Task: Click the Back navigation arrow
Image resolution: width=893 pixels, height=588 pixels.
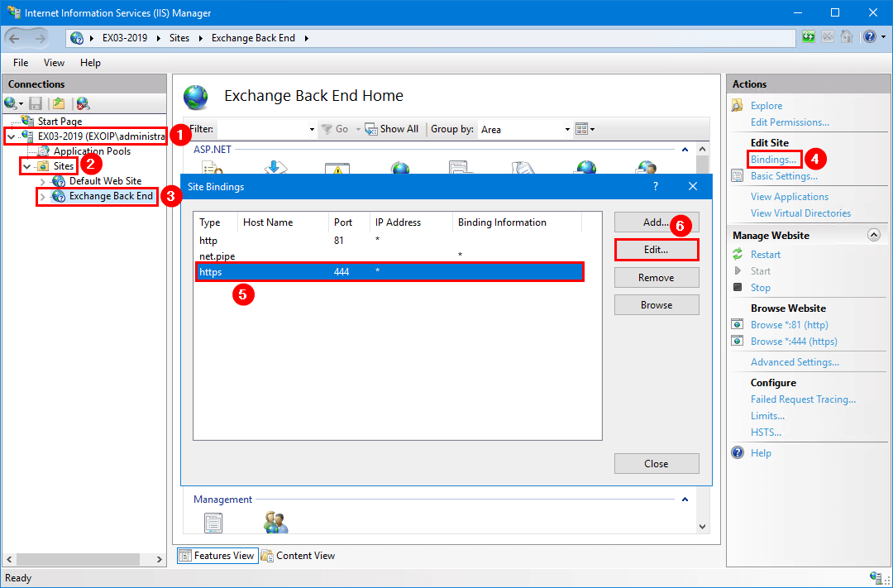Action: [15, 38]
